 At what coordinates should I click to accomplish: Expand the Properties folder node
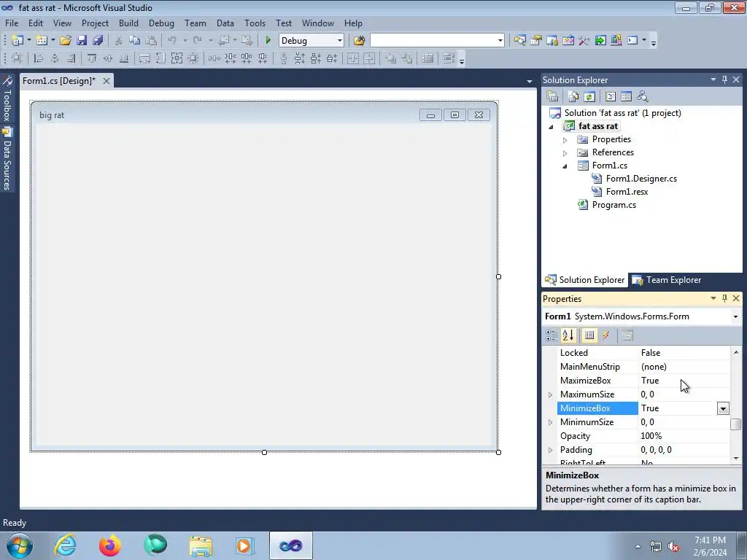click(565, 140)
